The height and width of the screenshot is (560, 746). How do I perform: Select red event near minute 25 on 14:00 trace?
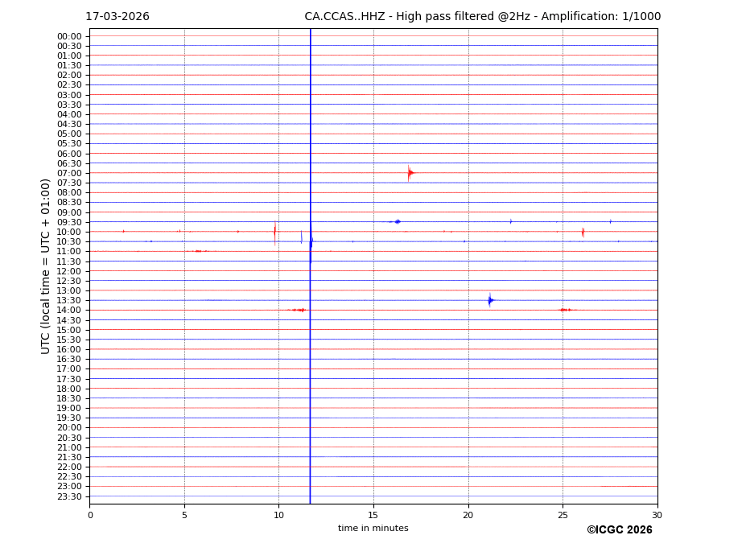click(565, 310)
